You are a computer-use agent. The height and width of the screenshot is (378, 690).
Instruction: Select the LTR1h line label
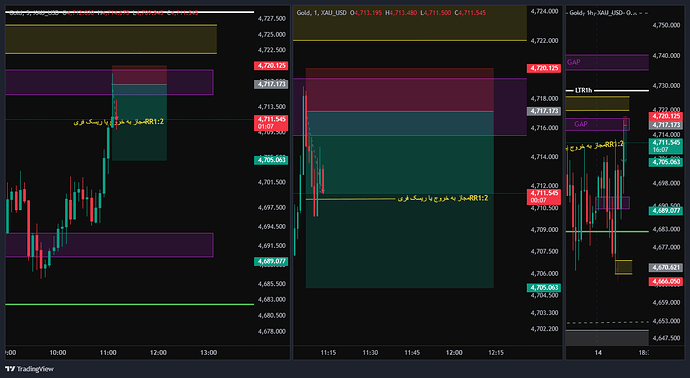(x=584, y=91)
